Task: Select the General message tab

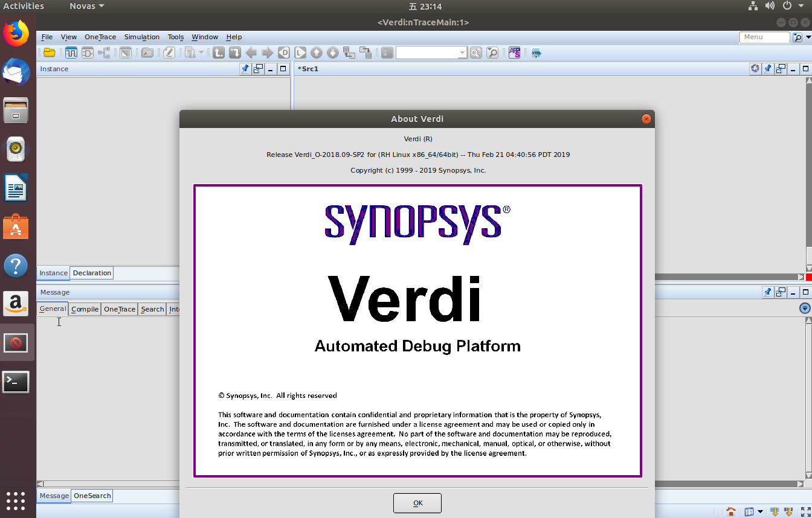Action: tap(53, 309)
